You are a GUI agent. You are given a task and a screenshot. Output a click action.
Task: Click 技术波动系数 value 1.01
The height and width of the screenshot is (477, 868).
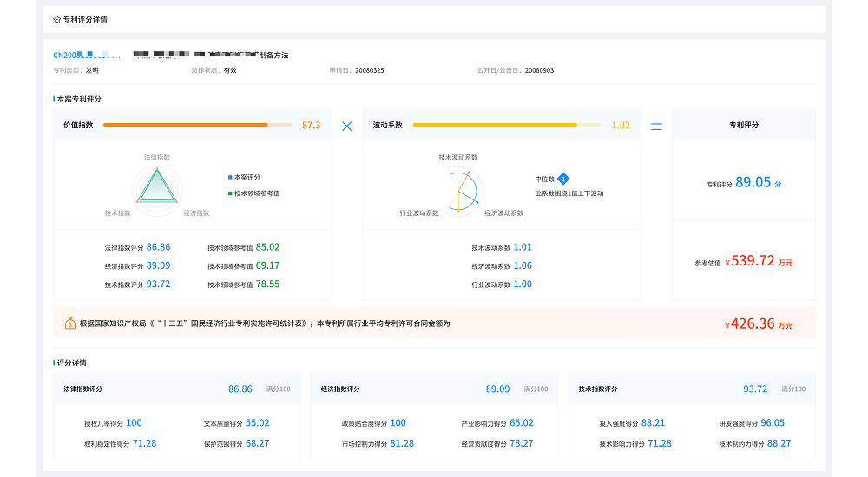[523, 247]
